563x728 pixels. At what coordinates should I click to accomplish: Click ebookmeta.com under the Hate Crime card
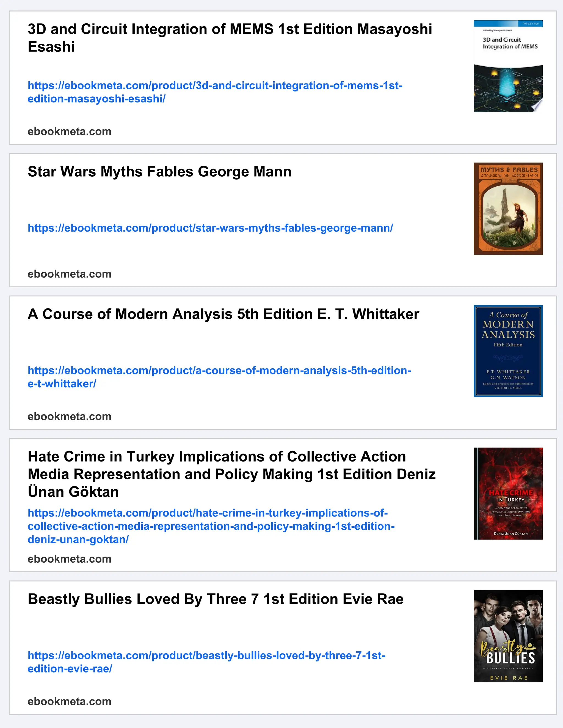(69, 559)
